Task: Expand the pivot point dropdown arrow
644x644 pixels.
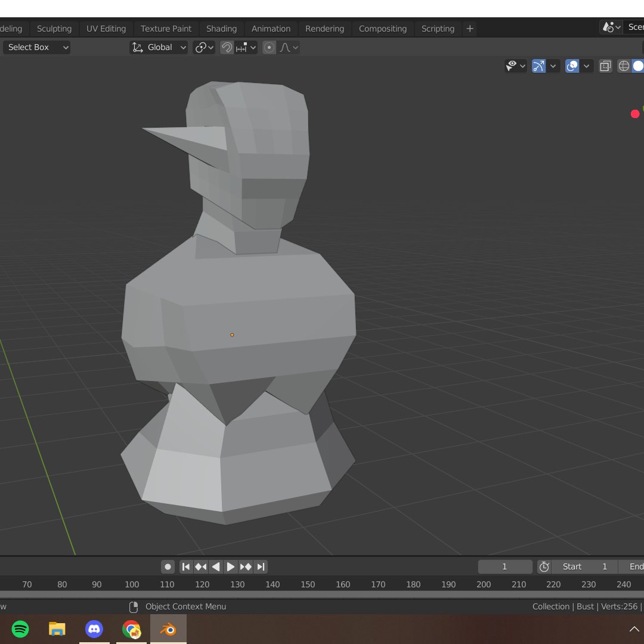Action: pos(210,47)
